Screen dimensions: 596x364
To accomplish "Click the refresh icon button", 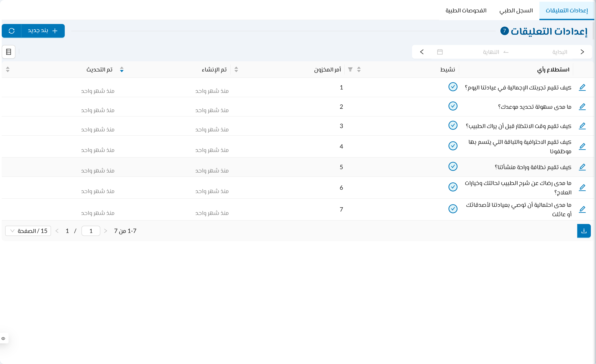I will pyautogui.click(x=12, y=31).
